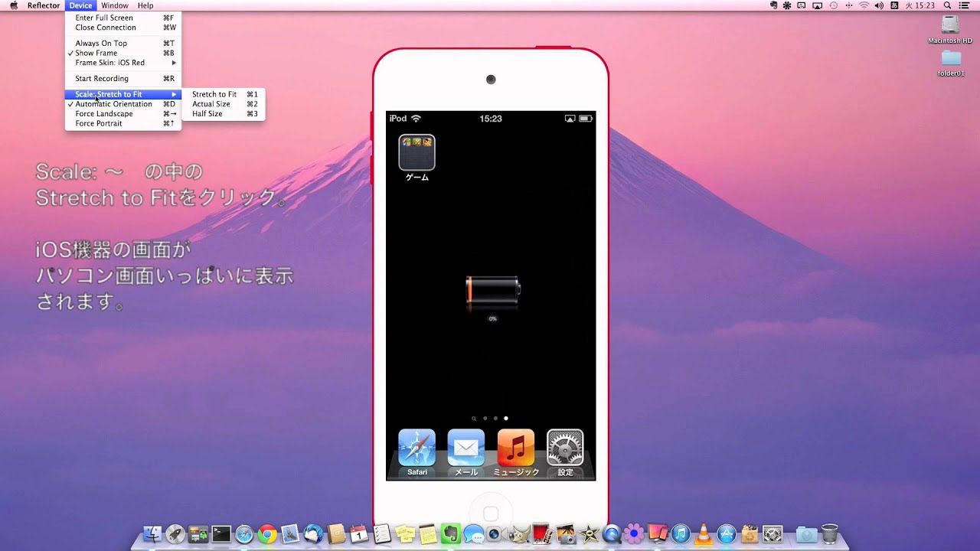The width and height of the screenshot is (980, 551).
Task: Open iMovie star icon in Dock
Action: [590, 533]
